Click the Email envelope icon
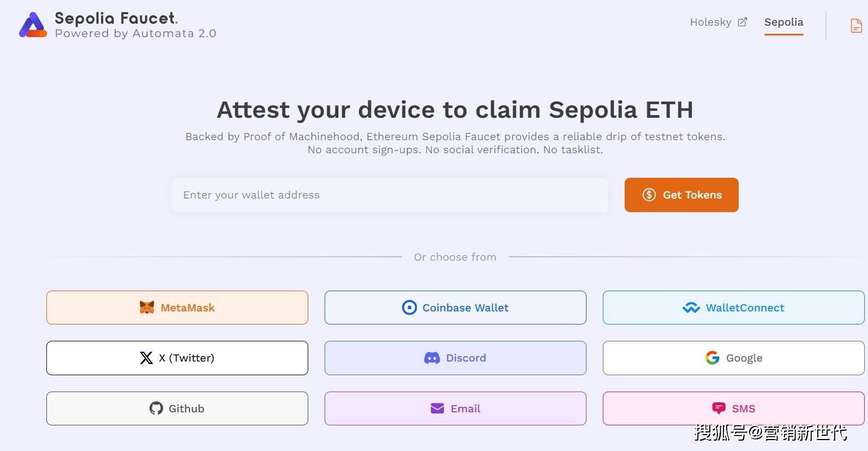868x451 pixels. (x=438, y=408)
